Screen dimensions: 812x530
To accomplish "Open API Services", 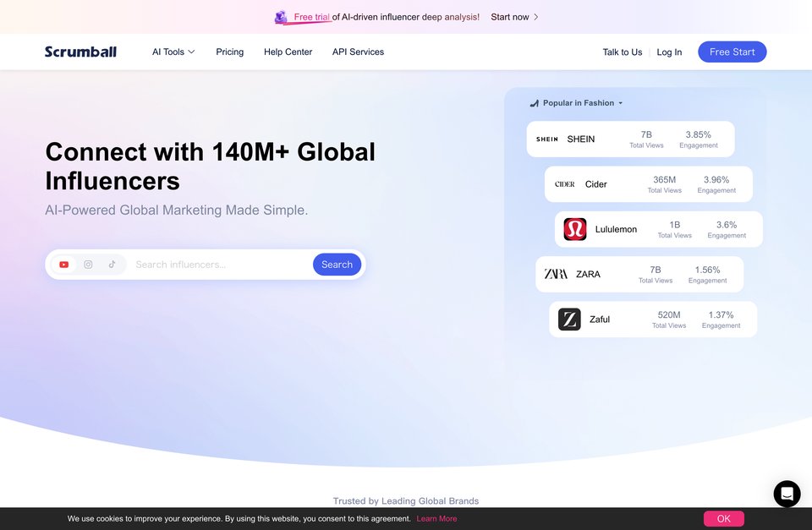I will [358, 52].
